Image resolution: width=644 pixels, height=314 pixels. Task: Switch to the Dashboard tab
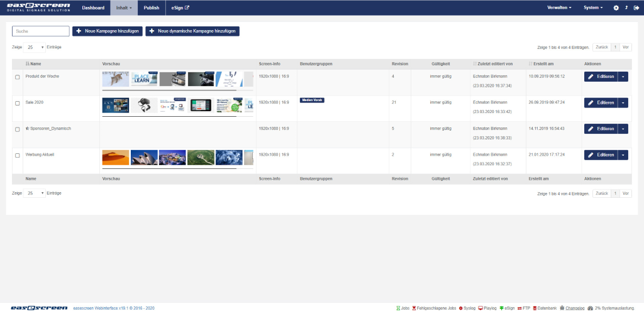[93, 8]
